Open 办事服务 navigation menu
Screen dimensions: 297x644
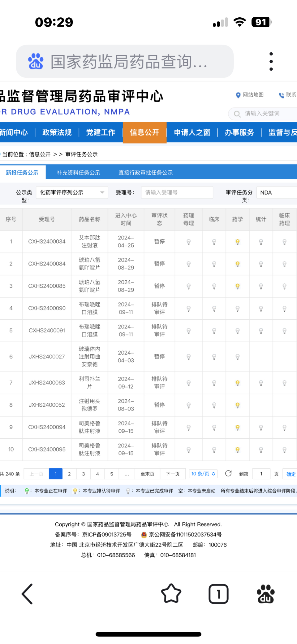(239, 133)
